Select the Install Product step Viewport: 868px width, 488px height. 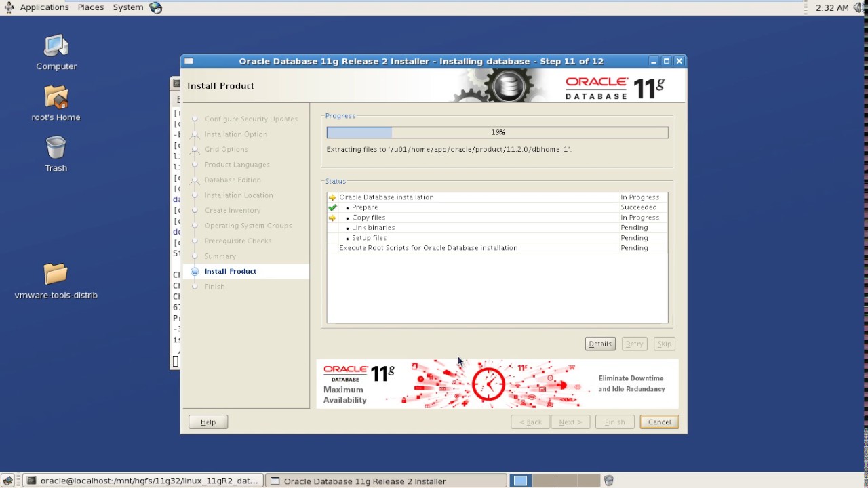[x=231, y=271]
